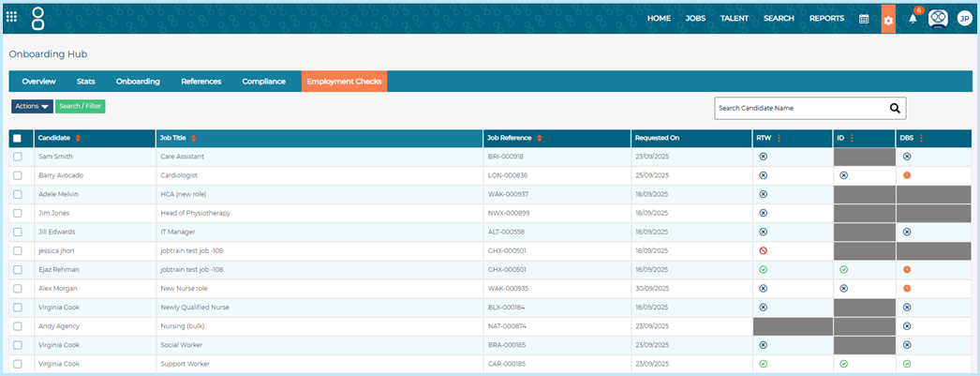The width and height of the screenshot is (980, 376).
Task: Open the REPORTS menu item
Action: [x=827, y=19]
